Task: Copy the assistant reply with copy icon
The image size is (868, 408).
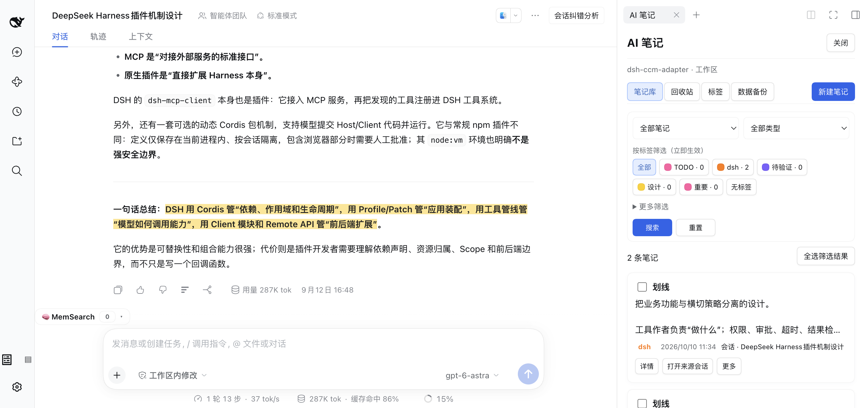Action: pyautogui.click(x=118, y=290)
